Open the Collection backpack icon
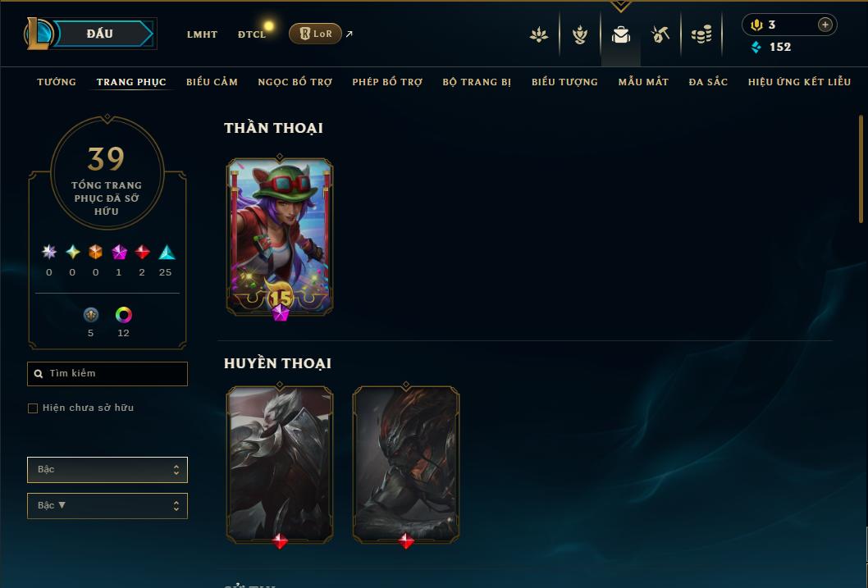The width and height of the screenshot is (868, 588). point(620,34)
